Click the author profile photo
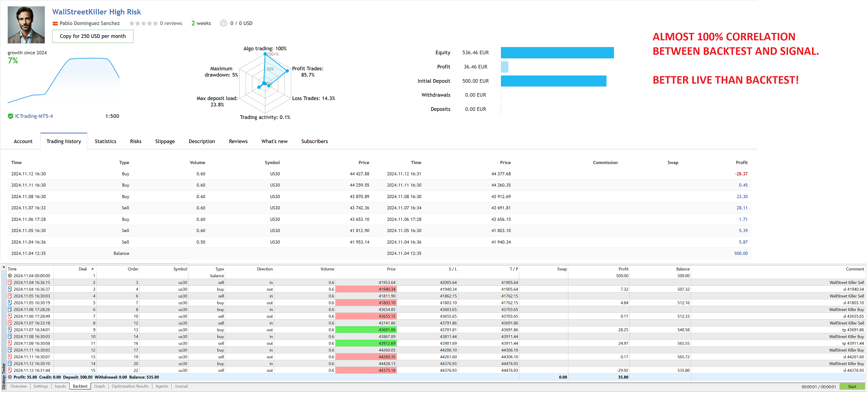This screenshot has height=393, width=868. pyautogui.click(x=26, y=25)
